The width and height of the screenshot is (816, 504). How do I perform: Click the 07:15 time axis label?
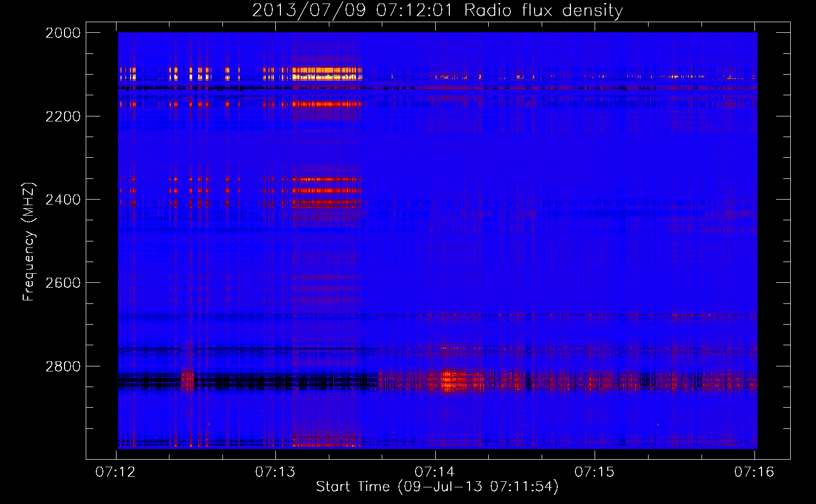click(x=595, y=472)
